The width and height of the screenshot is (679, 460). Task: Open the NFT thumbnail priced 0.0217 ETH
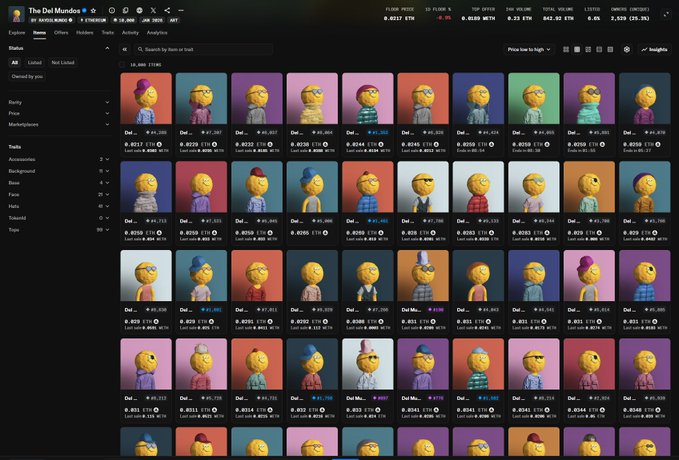[146, 98]
